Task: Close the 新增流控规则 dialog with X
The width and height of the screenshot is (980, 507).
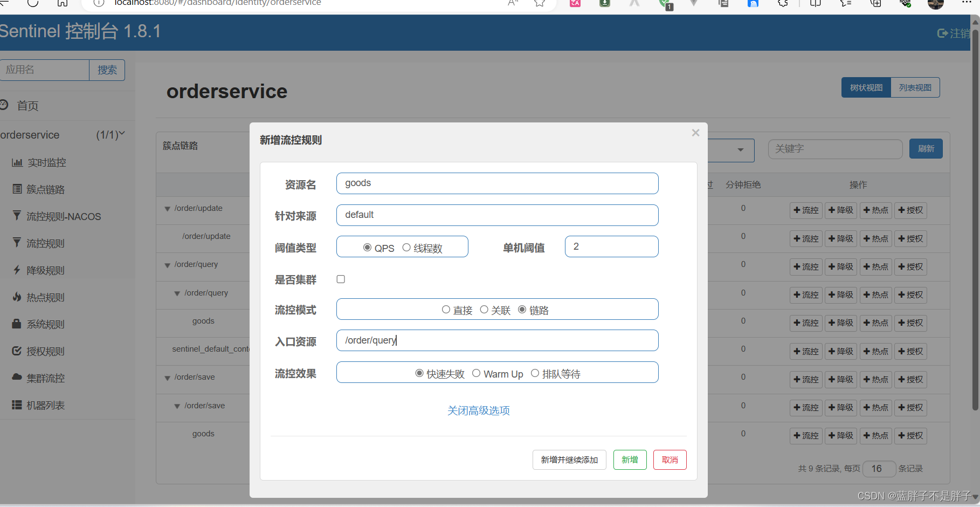Action: [695, 133]
